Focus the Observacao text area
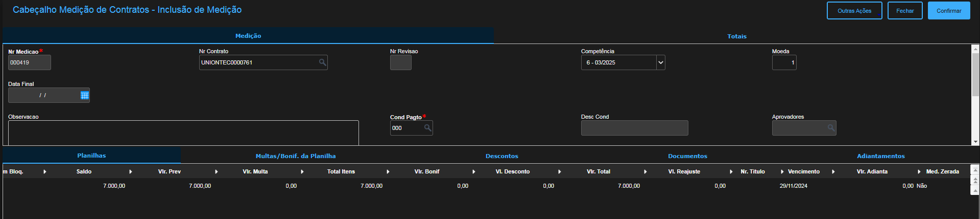980x219 pixels. (183, 133)
